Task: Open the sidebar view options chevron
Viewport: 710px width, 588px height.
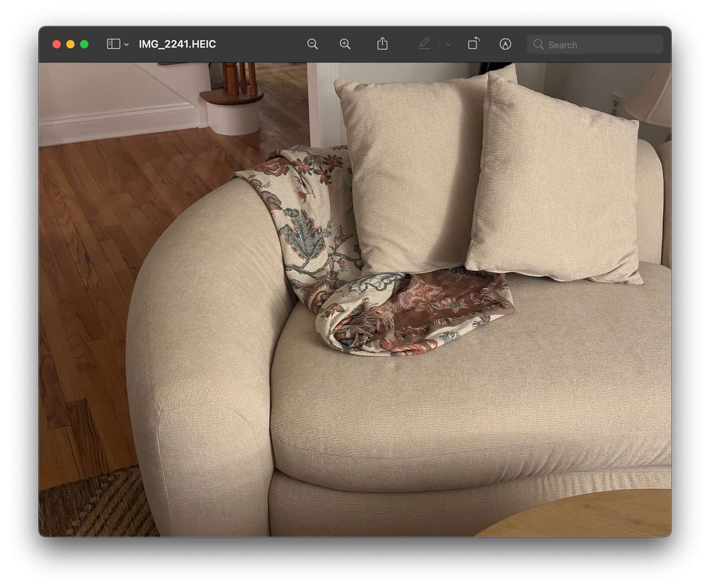Action: [126, 44]
